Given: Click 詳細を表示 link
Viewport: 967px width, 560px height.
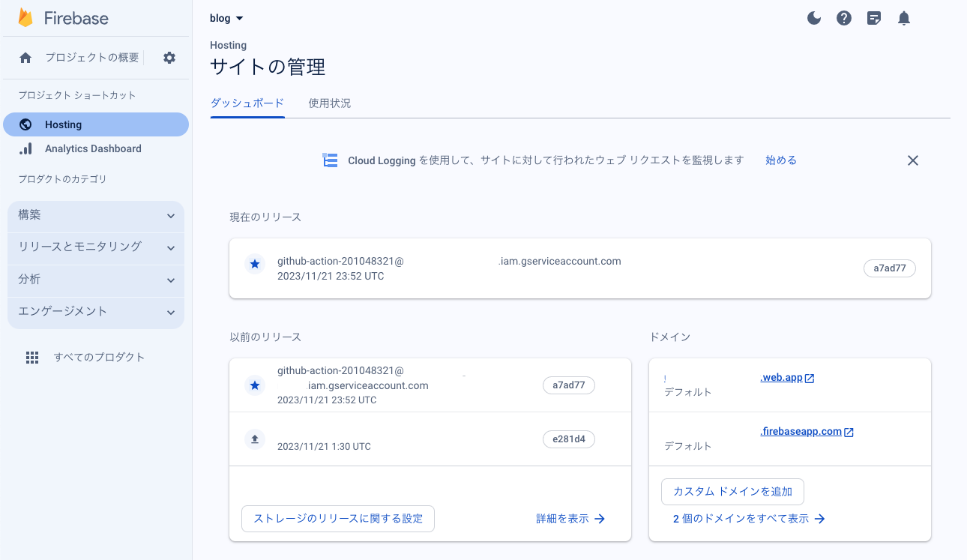Looking at the screenshot, I should [563, 519].
